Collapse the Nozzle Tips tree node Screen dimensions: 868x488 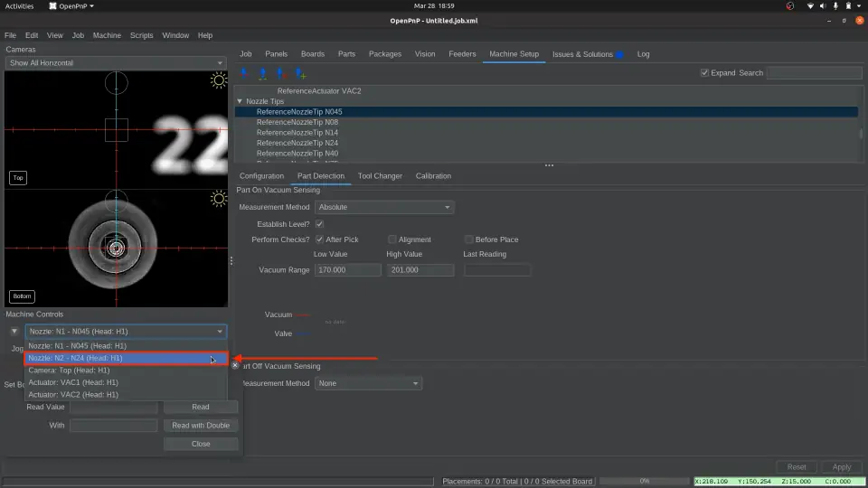click(x=240, y=101)
